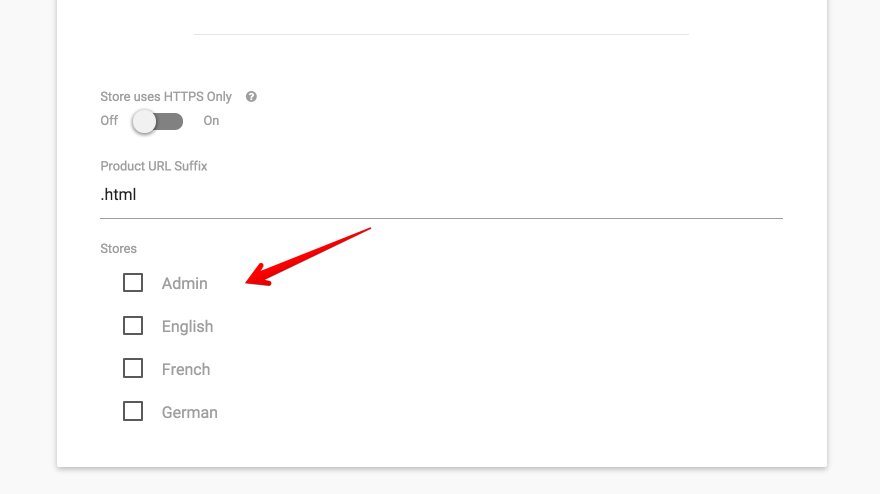This screenshot has height=494, width=880.
Task: Tick the French store checkbox
Action: tap(133, 369)
